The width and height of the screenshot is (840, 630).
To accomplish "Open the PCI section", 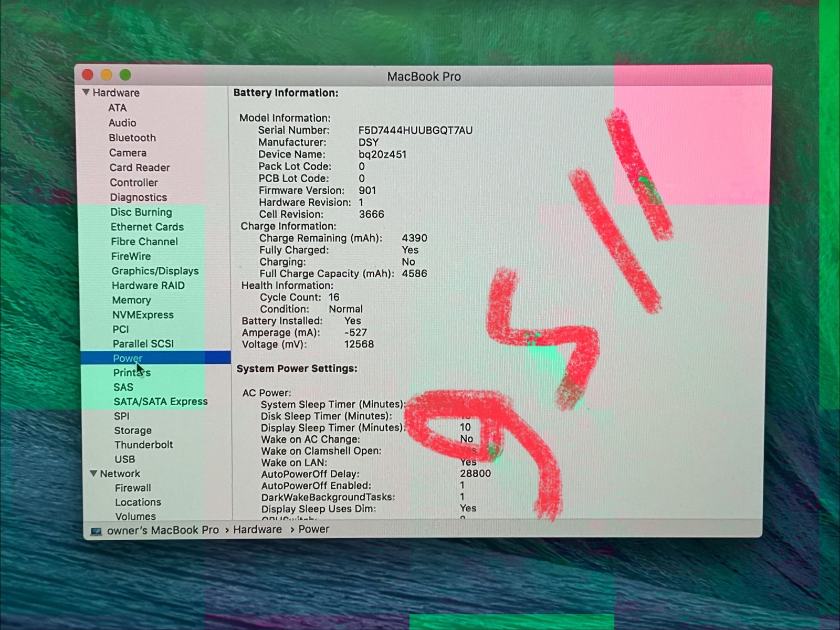I will [121, 329].
